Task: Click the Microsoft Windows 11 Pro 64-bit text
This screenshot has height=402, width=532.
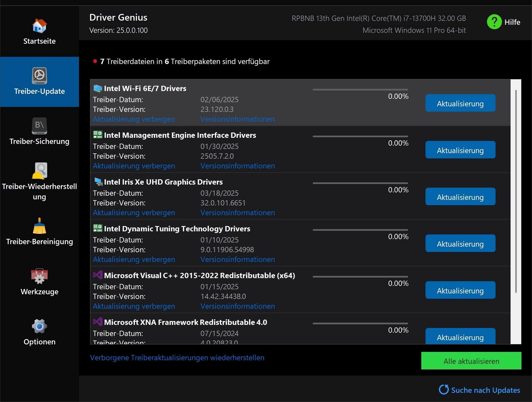Action: click(414, 30)
